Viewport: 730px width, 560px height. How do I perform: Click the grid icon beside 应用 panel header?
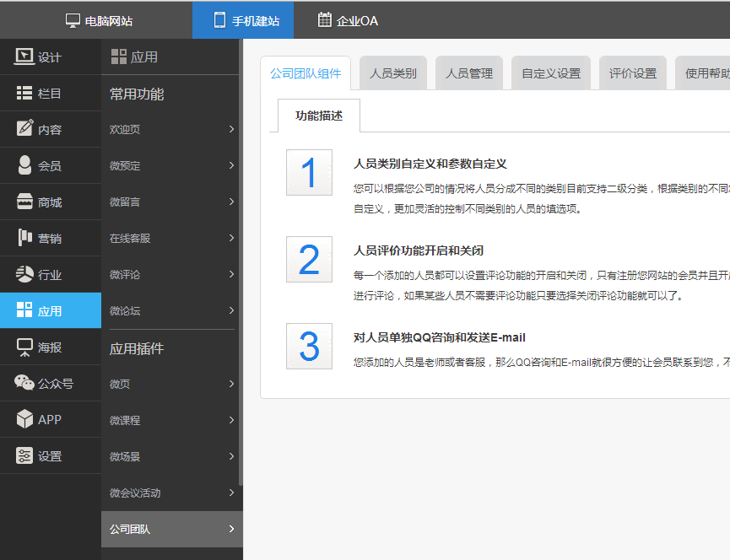[119, 57]
